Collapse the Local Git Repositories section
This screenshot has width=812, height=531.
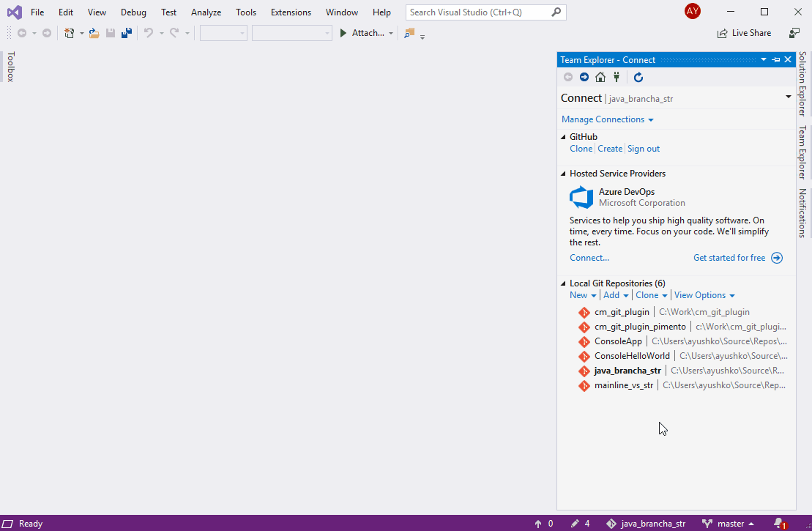click(x=563, y=283)
